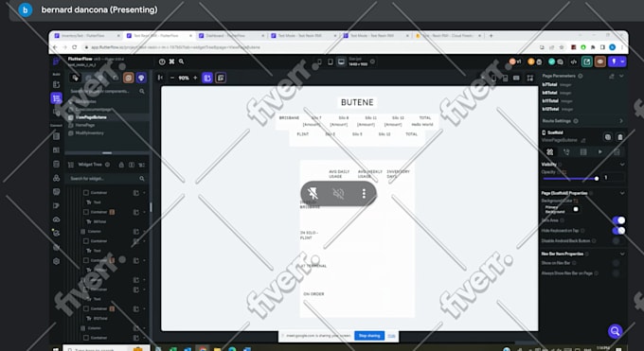Open the animations play tab in right panel
This screenshot has height=351, width=644.
coord(600,152)
